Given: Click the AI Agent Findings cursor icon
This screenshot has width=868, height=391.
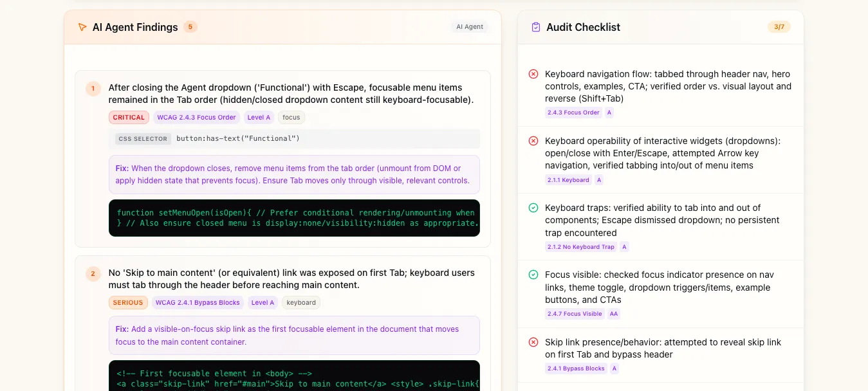Looking at the screenshot, I should [82, 27].
